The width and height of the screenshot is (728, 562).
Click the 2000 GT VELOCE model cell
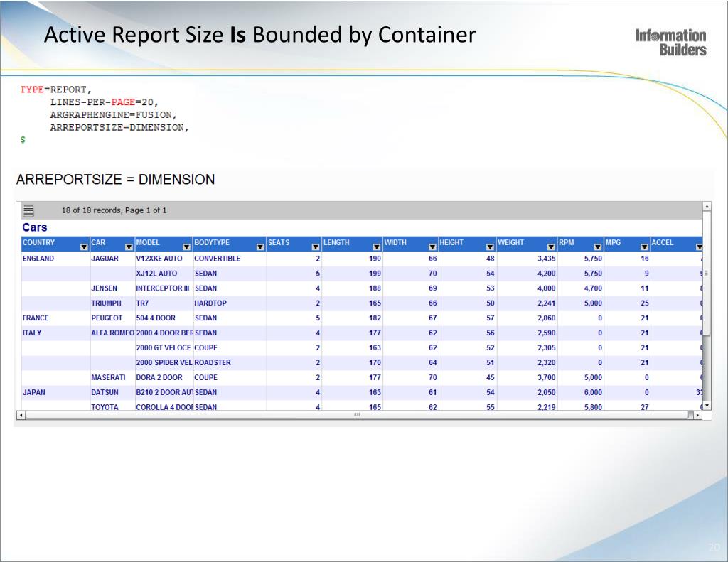(x=164, y=347)
